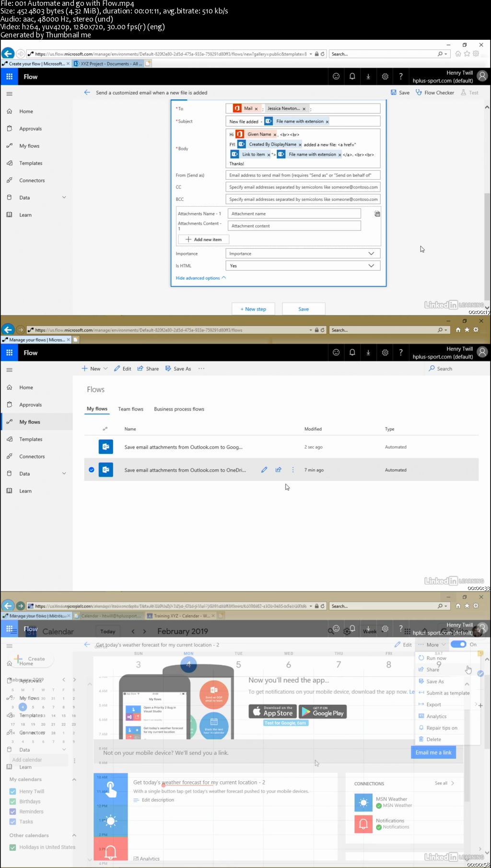The height and width of the screenshot is (868, 491).
Task: Select Submit as template in More menu
Action: [x=448, y=693]
